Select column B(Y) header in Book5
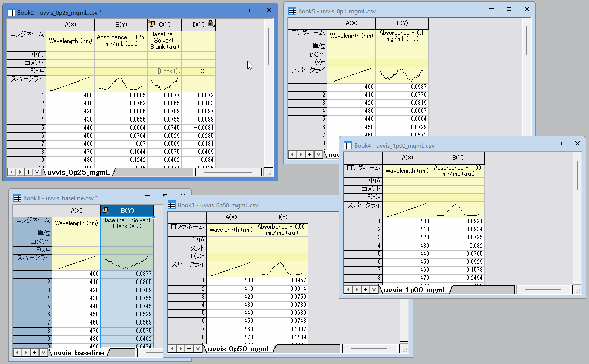 click(x=402, y=23)
